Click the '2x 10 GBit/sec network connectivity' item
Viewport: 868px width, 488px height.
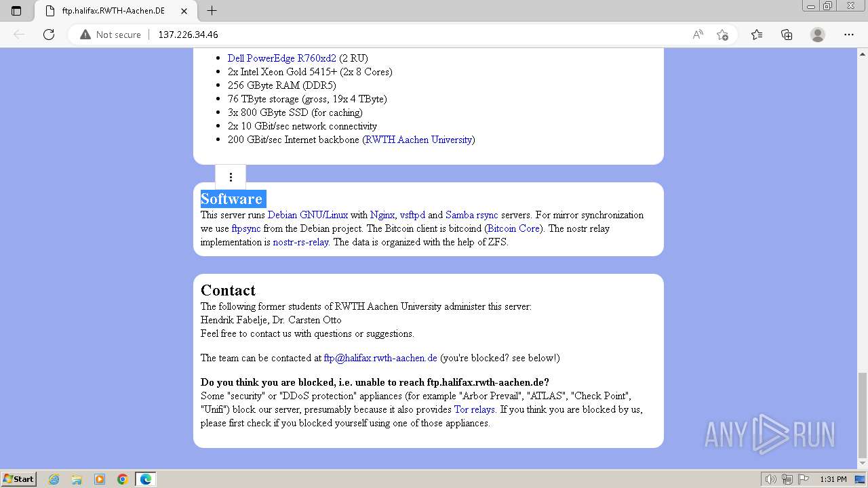click(x=302, y=126)
